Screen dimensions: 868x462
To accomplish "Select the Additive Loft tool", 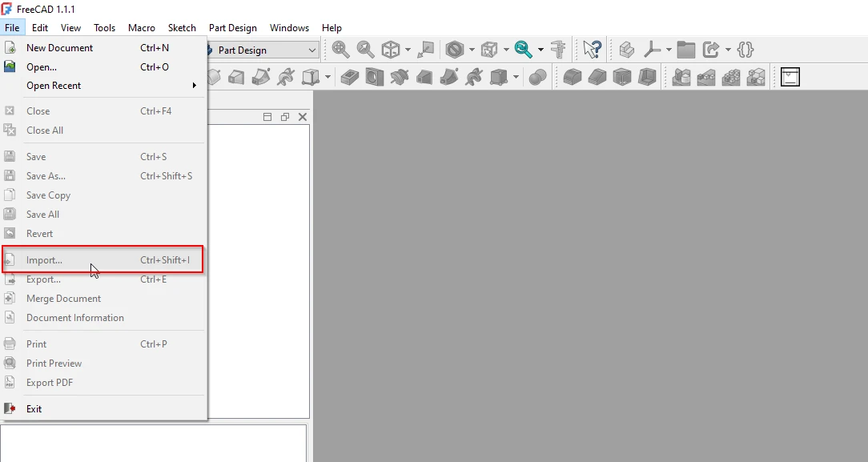I will 236,77.
